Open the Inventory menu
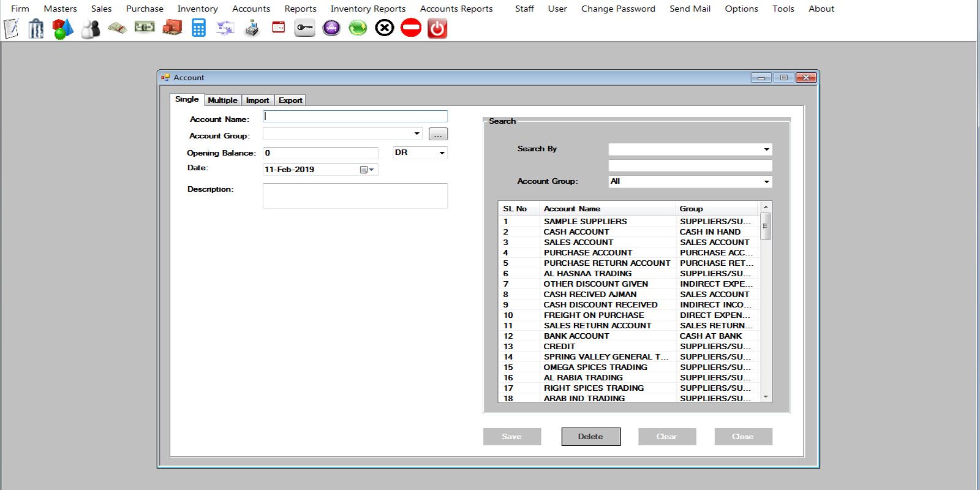The height and width of the screenshot is (490, 980). (x=197, y=9)
